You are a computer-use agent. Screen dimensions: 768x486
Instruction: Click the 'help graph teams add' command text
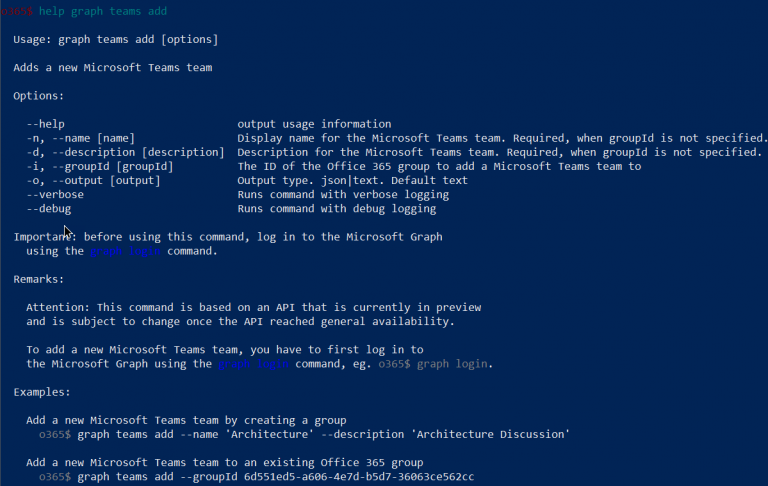(103, 11)
